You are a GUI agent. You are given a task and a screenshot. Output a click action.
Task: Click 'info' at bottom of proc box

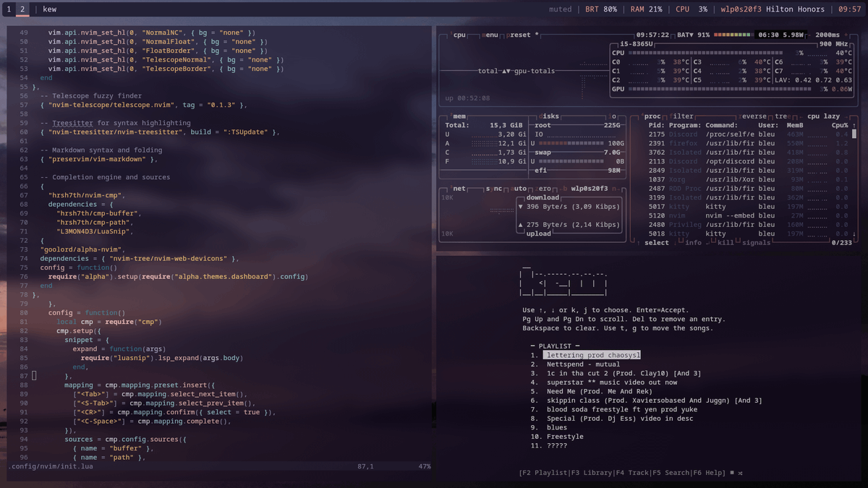694,243
